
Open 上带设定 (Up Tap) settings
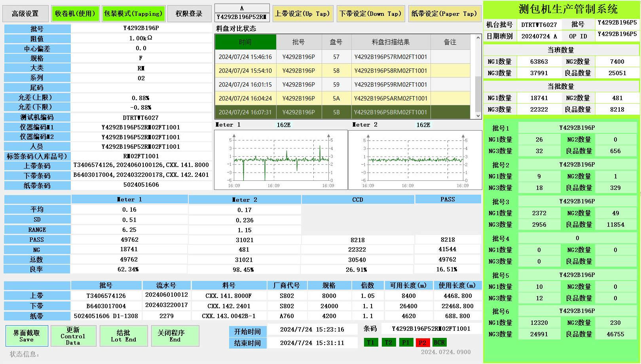pyautogui.click(x=302, y=13)
